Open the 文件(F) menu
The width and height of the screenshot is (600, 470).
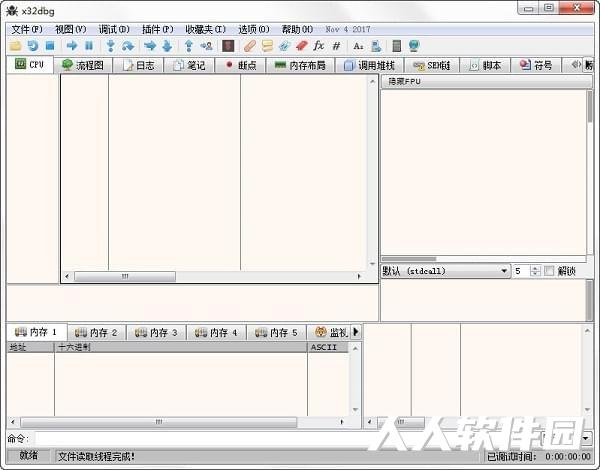tap(27, 29)
